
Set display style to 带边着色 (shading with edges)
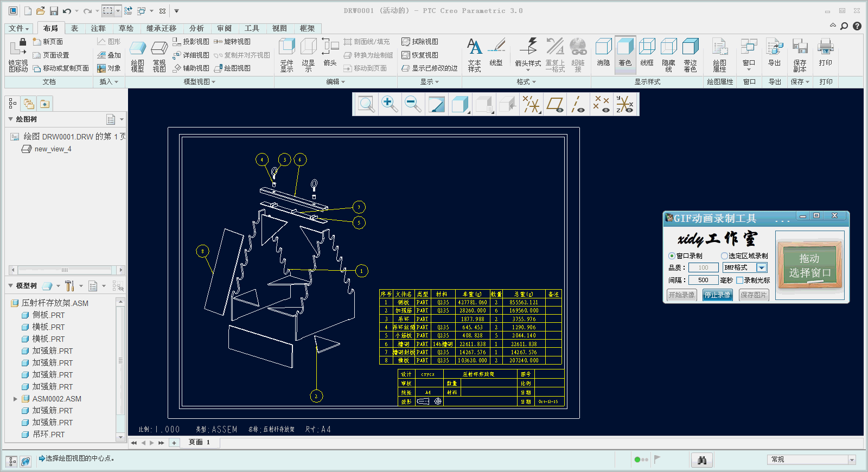pyautogui.click(x=690, y=55)
